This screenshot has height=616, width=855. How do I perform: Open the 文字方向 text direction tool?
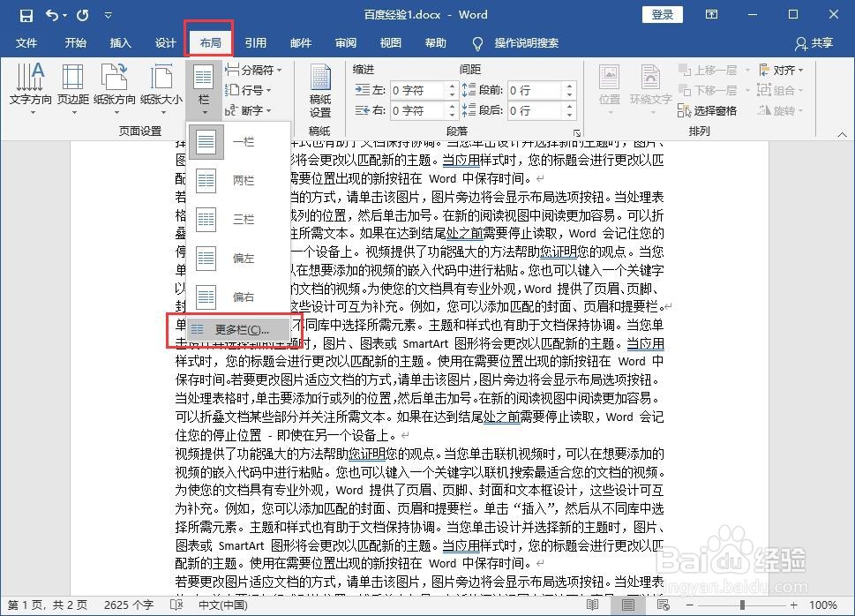coord(31,89)
